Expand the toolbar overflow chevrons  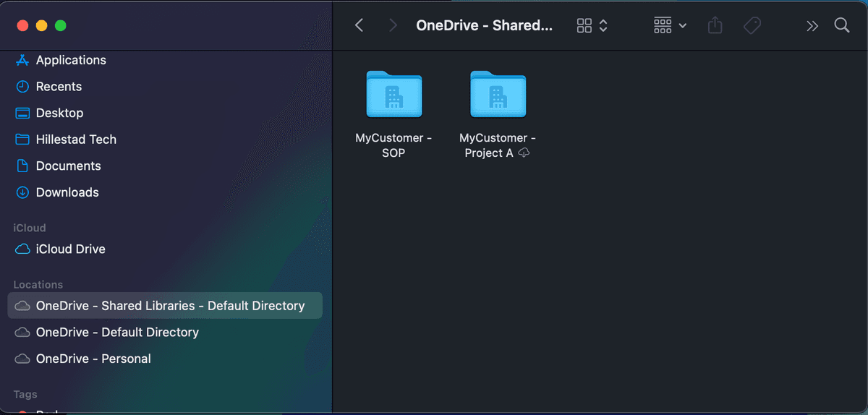[812, 25]
